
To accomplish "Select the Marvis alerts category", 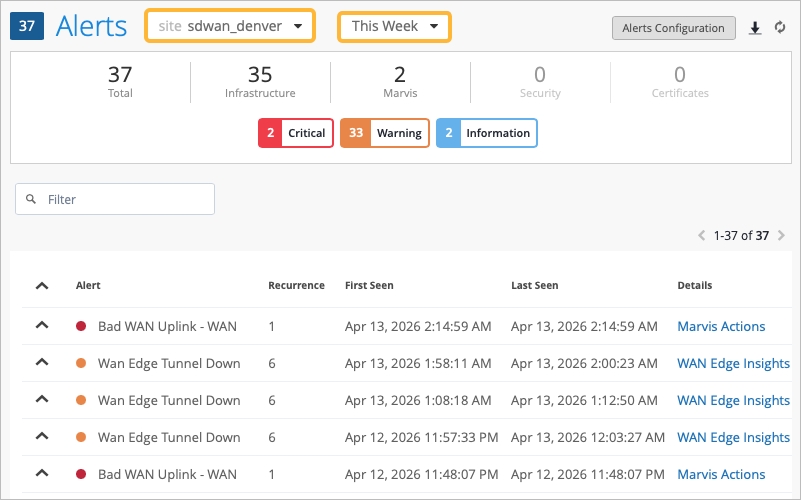I will 400,81.
